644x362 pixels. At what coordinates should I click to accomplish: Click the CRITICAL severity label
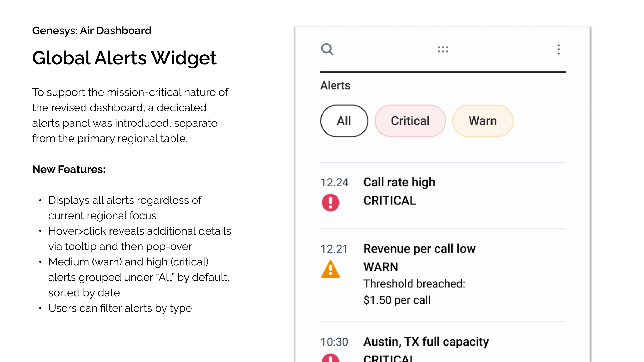(389, 201)
